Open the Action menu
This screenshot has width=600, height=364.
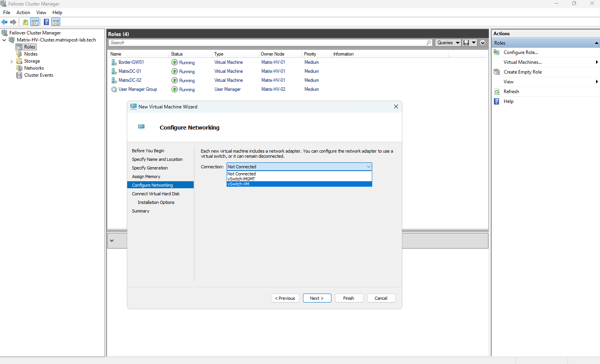[23, 13]
